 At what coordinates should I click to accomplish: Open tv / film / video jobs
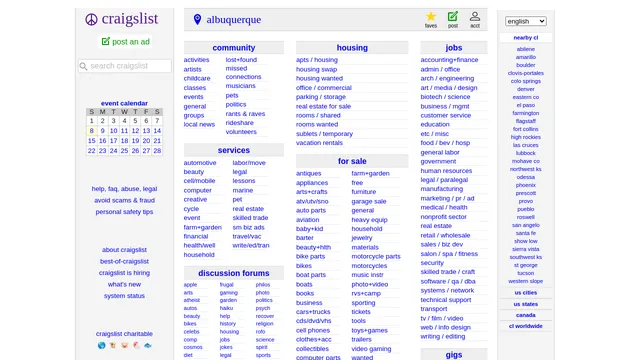pos(442,318)
